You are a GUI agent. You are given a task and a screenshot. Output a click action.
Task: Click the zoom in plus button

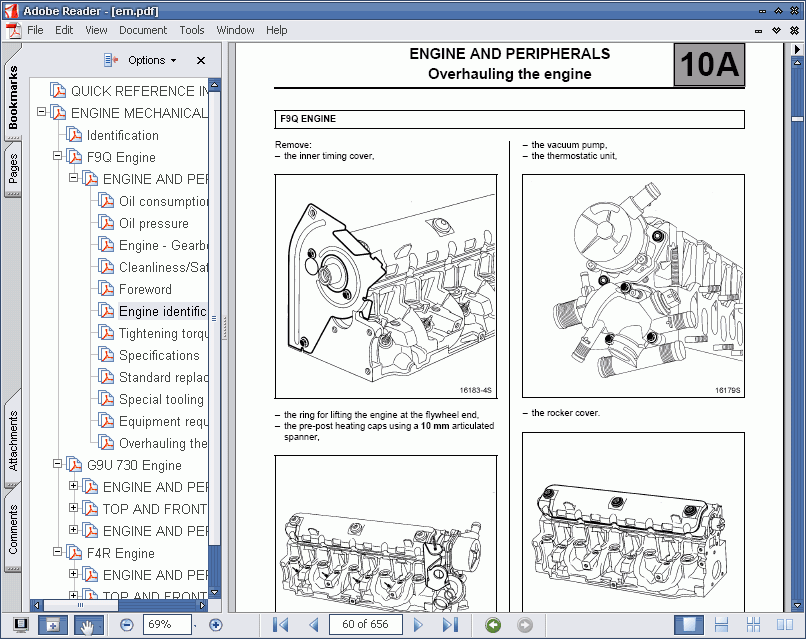pos(215,625)
